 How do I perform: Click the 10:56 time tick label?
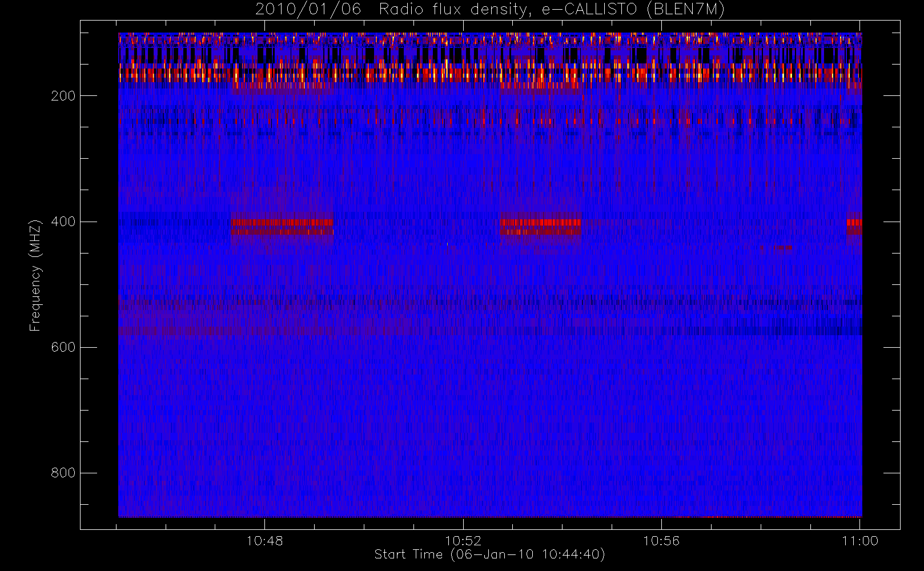(661, 541)
